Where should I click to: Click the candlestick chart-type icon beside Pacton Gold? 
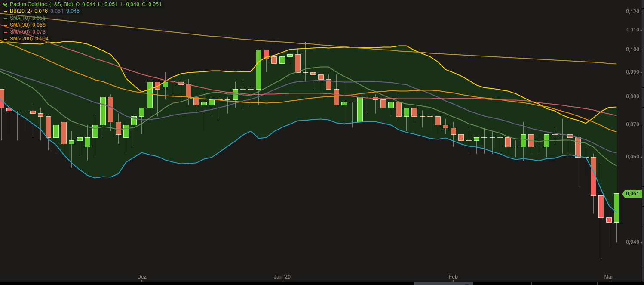click(5, 4)
